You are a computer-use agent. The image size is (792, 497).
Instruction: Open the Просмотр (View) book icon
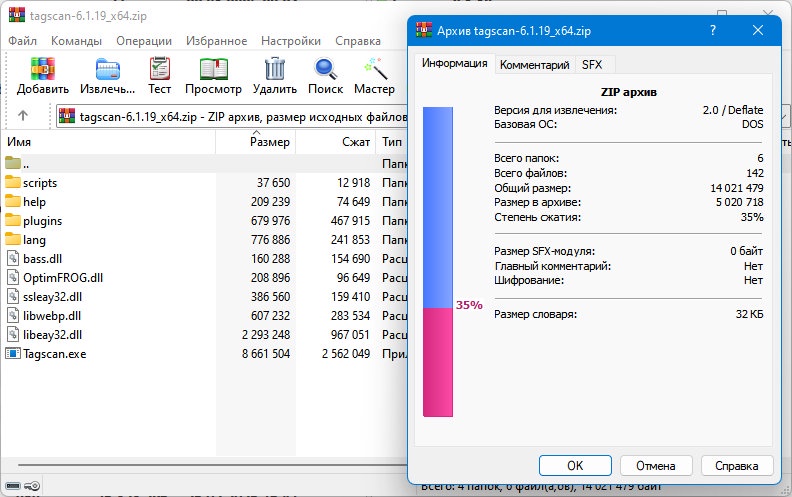pyautogui.click(x=213, y=69)
